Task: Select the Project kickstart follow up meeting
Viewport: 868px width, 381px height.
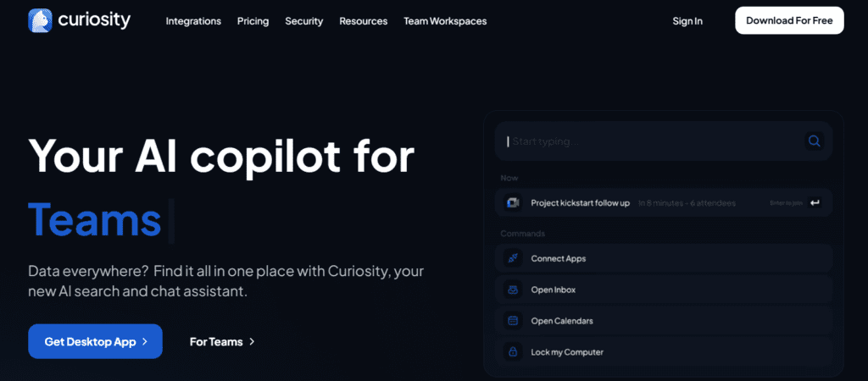Action: click(x=580, y=203)
